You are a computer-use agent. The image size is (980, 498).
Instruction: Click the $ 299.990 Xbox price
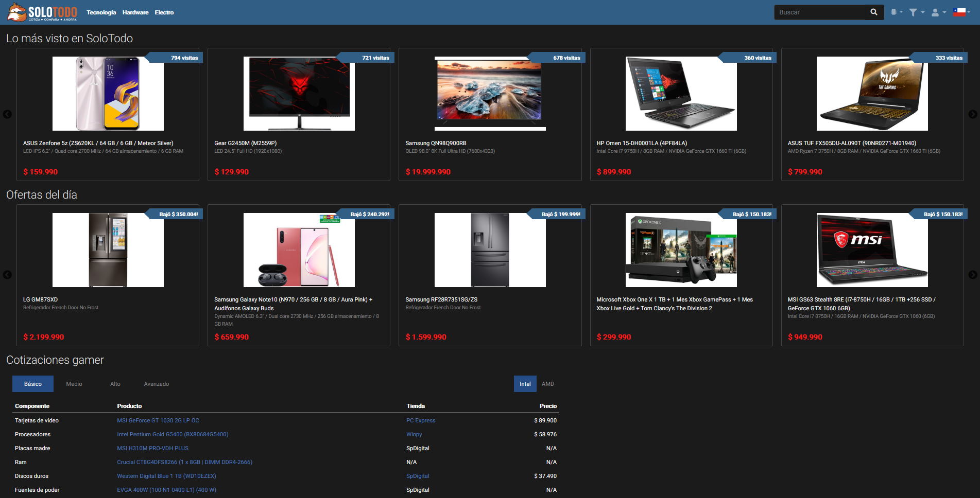point(614,337)
